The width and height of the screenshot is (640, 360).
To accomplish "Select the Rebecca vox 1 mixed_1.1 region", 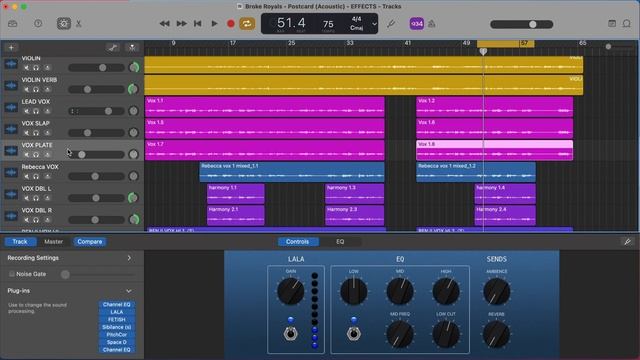I will (292, 172).
